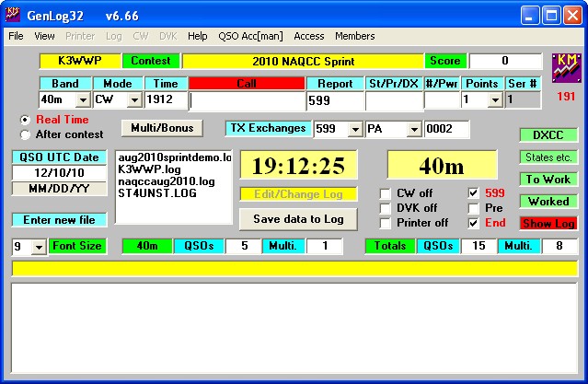Open the Font Size dropdown
The image size is (588, 384).
point(38,247)
